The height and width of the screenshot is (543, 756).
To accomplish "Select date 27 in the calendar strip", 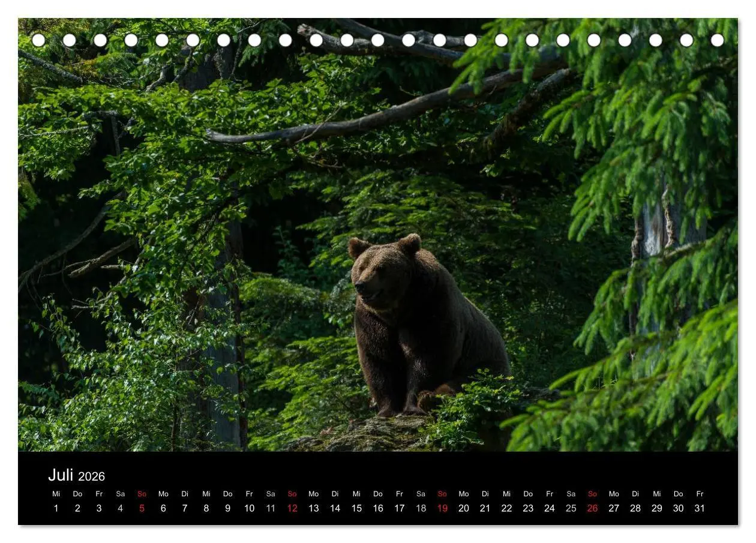I will point(614,508).
